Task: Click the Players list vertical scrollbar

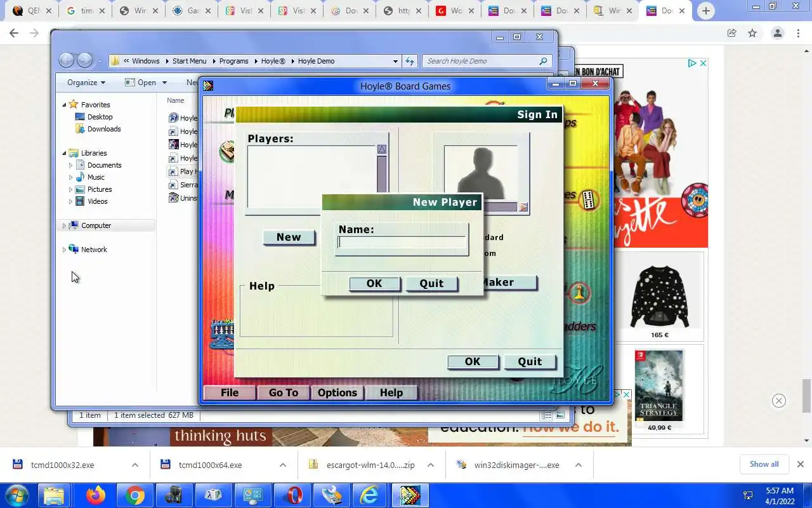Action: click(x=382, y=176)
